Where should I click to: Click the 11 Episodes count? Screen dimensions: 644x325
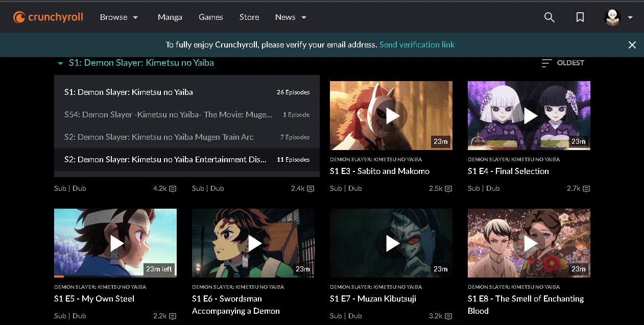pyautogui.click(x=293, y=160)
